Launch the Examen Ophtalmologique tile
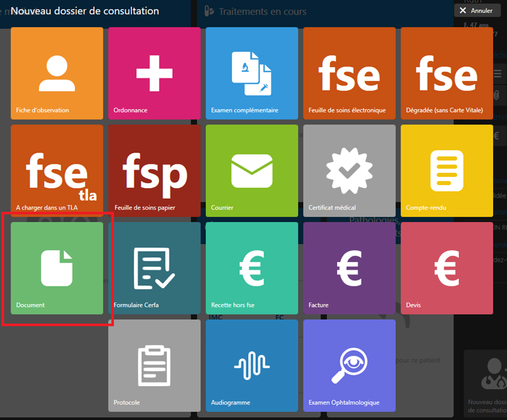The height and width of the screenshot is (420, 507). click(x=349, y=365)
